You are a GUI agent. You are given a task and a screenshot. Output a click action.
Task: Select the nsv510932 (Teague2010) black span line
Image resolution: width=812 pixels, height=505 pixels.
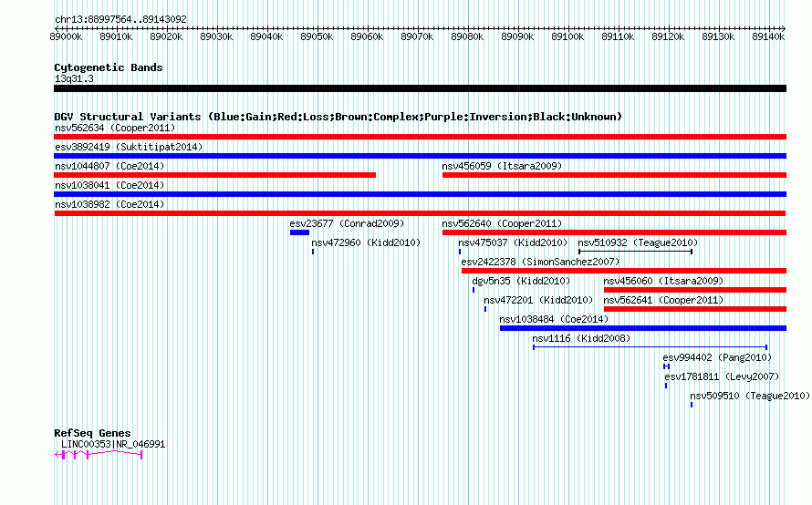click(x=635, y=252)
